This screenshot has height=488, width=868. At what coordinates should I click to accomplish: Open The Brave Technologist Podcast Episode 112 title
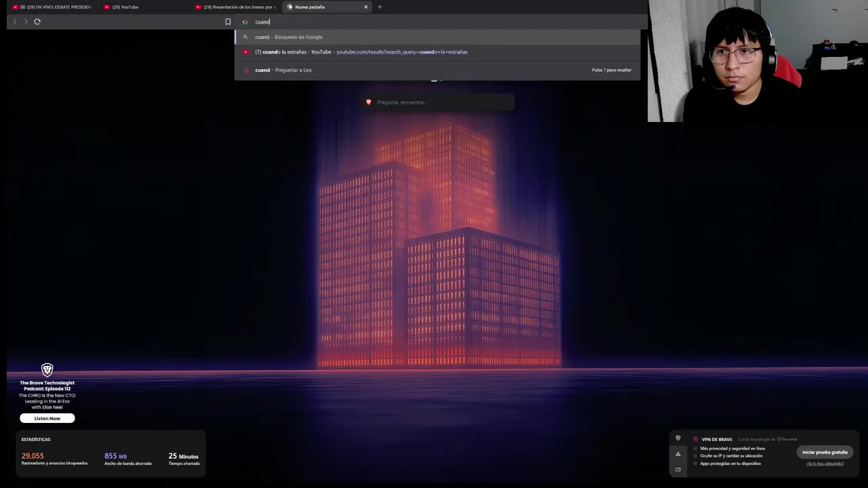(47, 386)
